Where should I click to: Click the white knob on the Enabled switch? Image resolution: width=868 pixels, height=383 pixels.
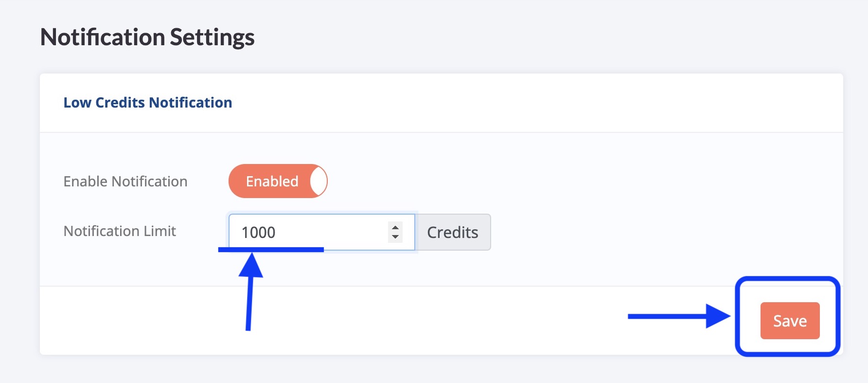319,181
